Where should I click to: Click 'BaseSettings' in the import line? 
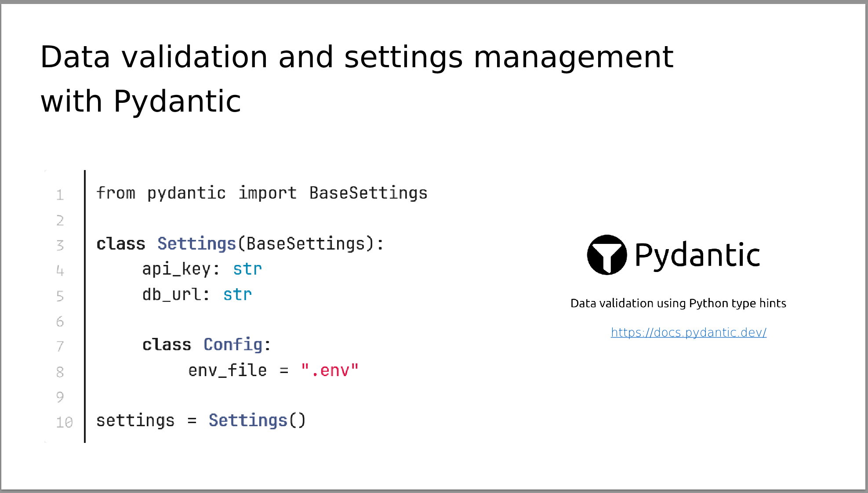click(x=368, y=193)
